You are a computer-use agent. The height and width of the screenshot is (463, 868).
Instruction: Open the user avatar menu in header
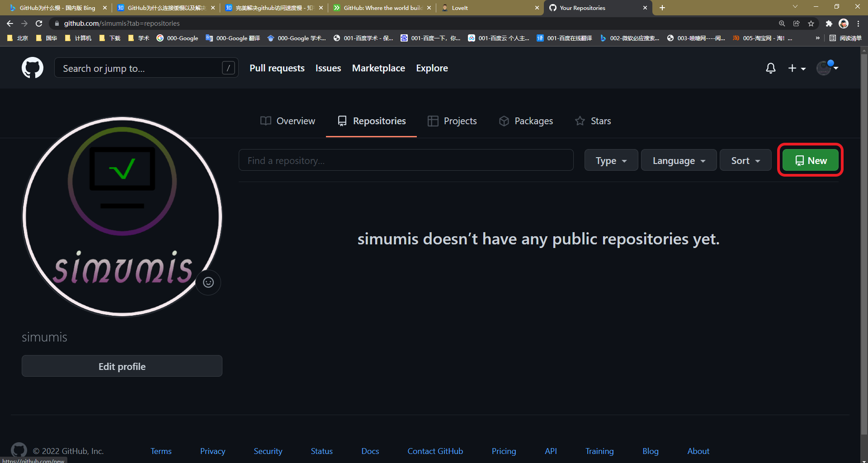827,68
